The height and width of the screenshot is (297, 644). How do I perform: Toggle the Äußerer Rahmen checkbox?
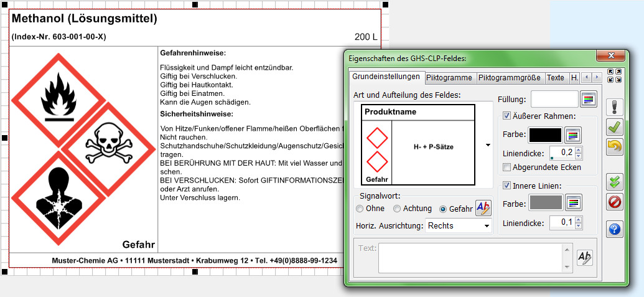(x=506, y=116)
